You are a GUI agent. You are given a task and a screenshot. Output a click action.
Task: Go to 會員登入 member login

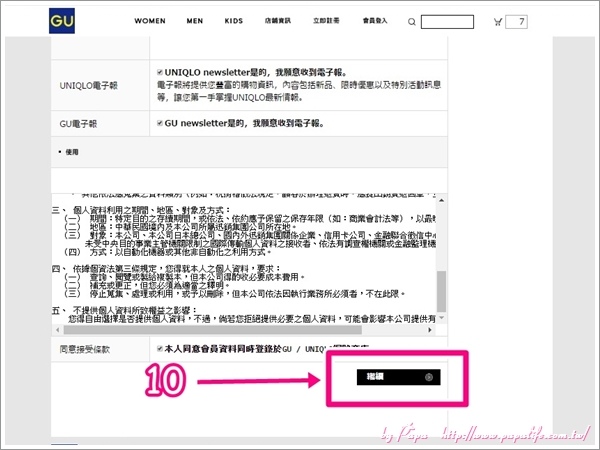[x=375, y=21]
